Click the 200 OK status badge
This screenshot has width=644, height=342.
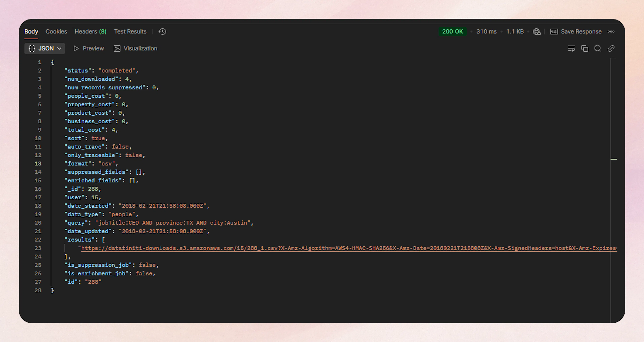[452, 32]
